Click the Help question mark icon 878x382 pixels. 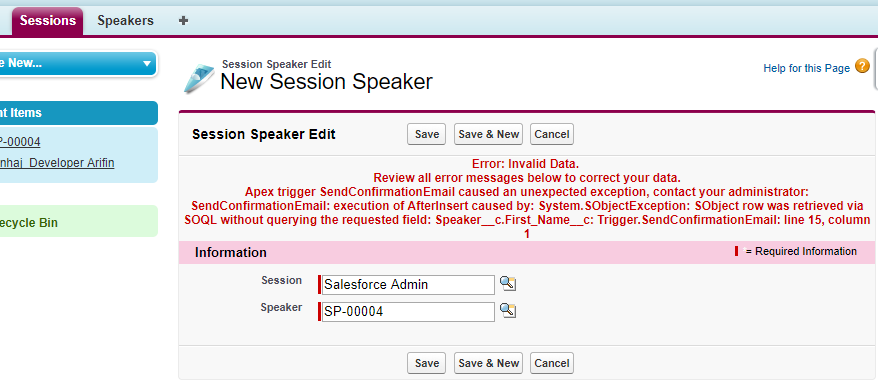[862, 67]
